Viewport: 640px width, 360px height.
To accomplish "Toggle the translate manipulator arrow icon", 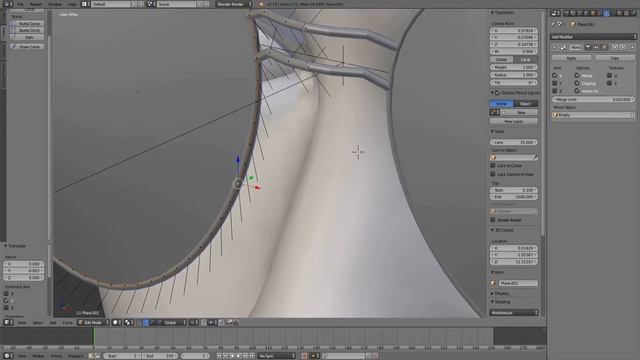I will (x=146, y=322).
